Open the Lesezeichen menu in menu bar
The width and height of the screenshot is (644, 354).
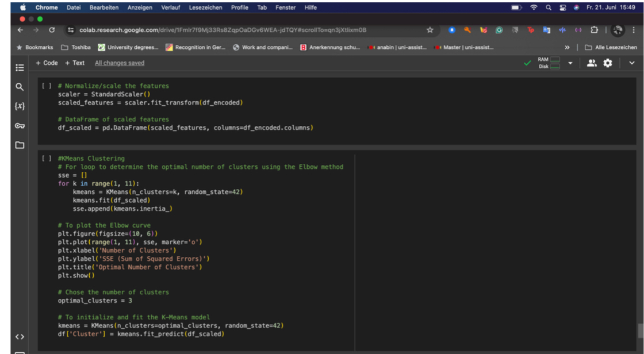(x=206, y=7)
